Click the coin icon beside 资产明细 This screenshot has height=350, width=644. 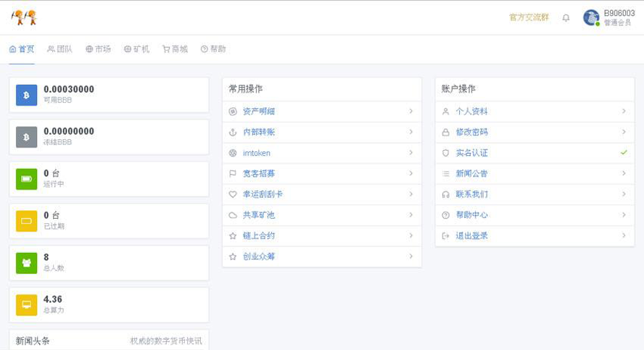[233, 111]
